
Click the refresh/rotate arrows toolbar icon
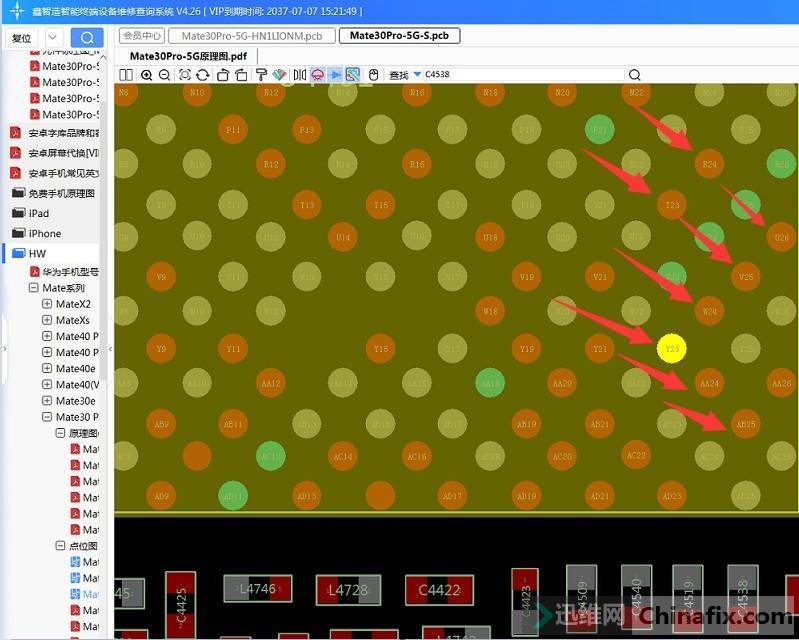(203, 75)
